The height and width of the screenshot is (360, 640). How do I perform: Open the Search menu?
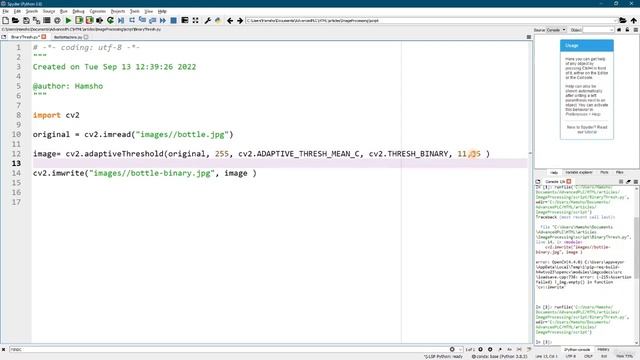(x=31, y=11)
